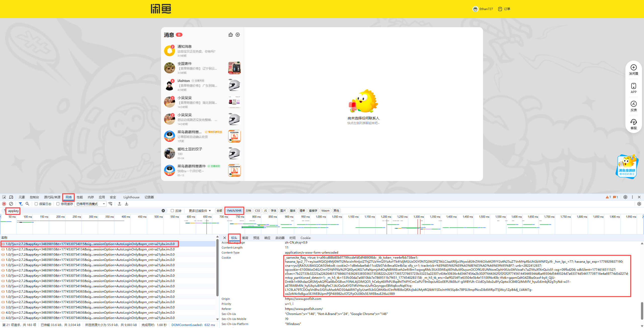Import HAR file upload icon
This screenshot has height=328, width=644.
coord(119,204)
